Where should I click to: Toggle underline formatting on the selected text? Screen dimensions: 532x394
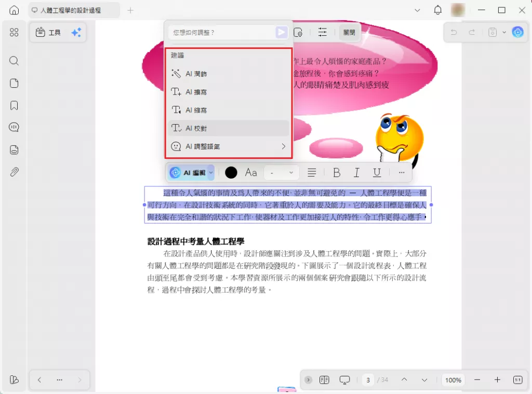pyautogui.click(x=377, y=172)
